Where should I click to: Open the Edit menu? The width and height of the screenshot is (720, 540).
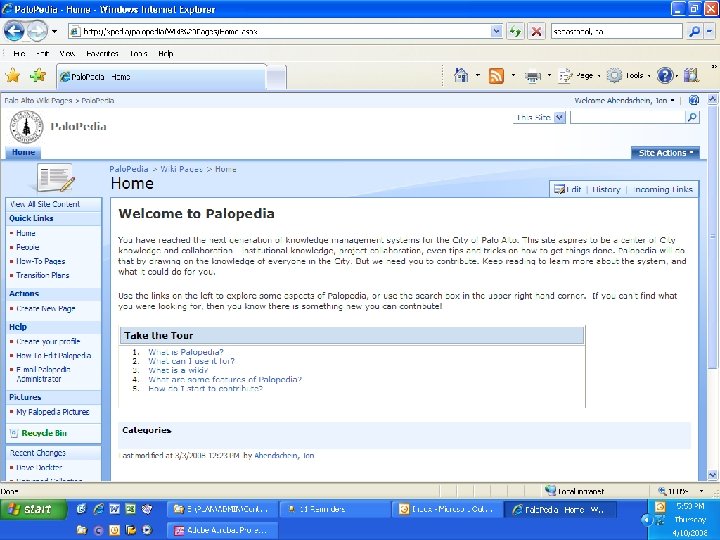[x=42, y=54]
